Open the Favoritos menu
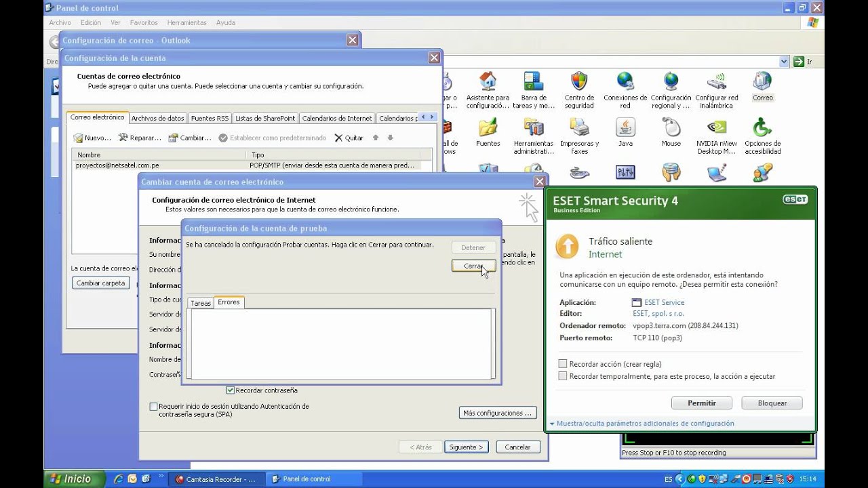 (x=144, y=22)
